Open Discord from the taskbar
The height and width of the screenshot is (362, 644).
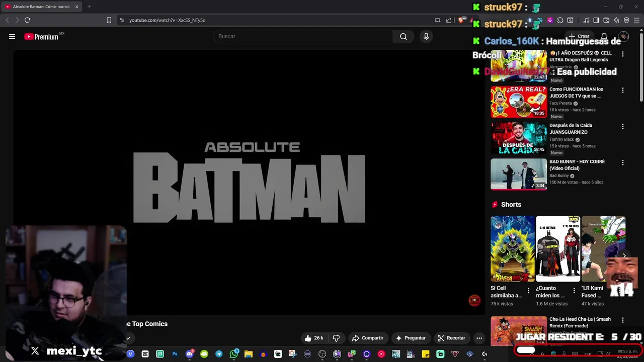[189, 354]
